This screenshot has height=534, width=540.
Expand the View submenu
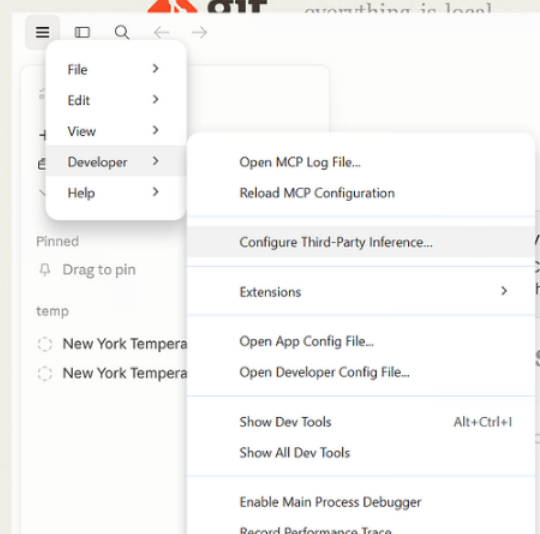coord(116,131)
